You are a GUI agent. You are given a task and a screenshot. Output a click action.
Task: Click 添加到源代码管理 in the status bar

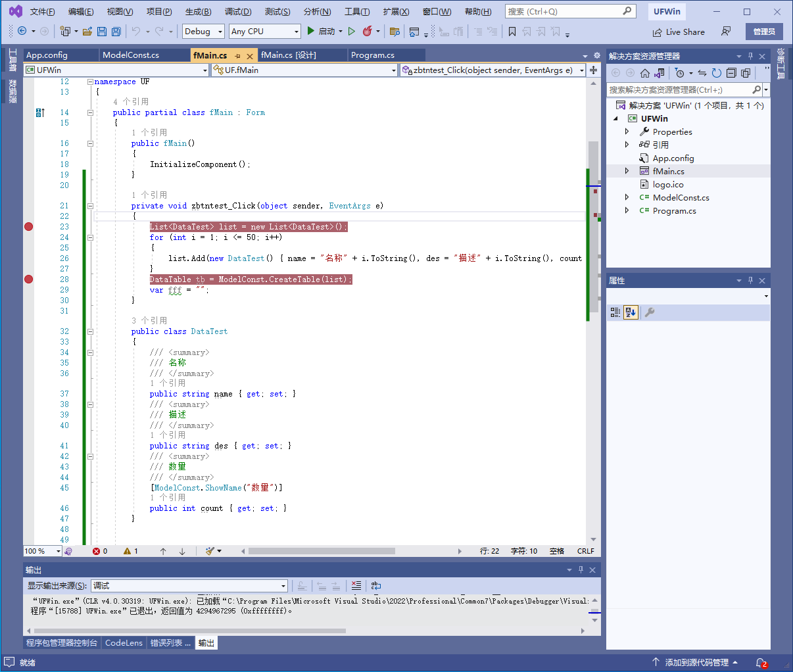click(x=695, y=662)
